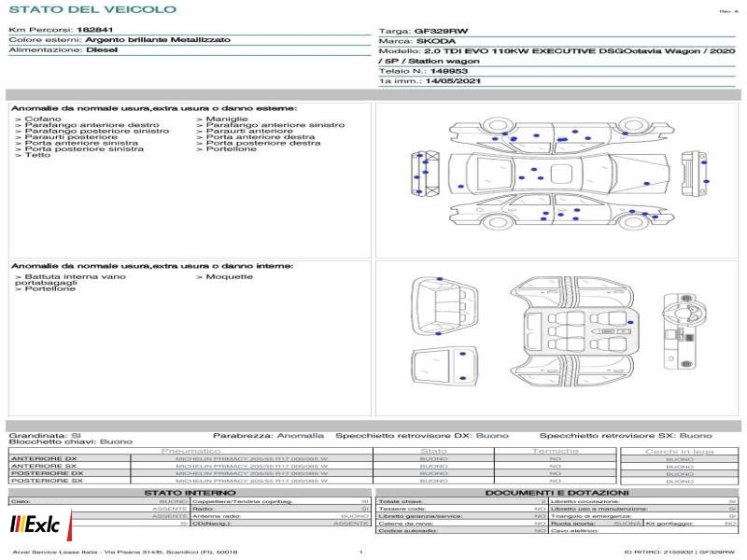The width and height of the screenshot is (747, 560).
Task: Click Parafango anteriore sinistro entry
Action: tap(271, 125)
